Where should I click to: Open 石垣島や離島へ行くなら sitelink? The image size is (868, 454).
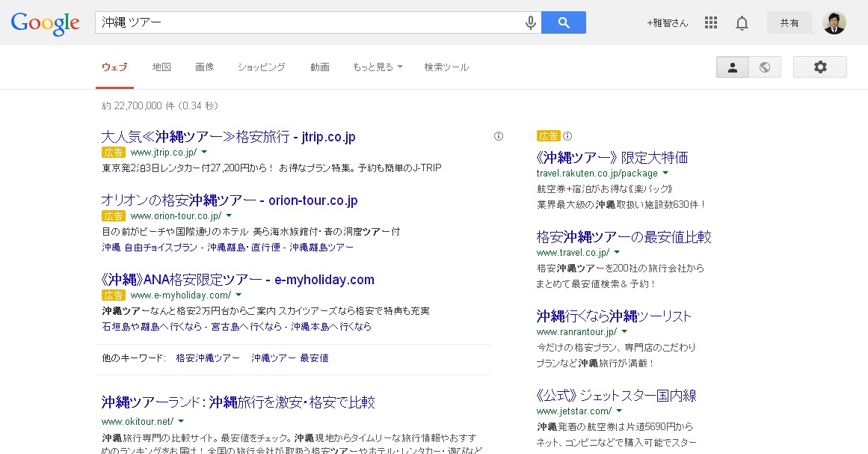[152, 327]
